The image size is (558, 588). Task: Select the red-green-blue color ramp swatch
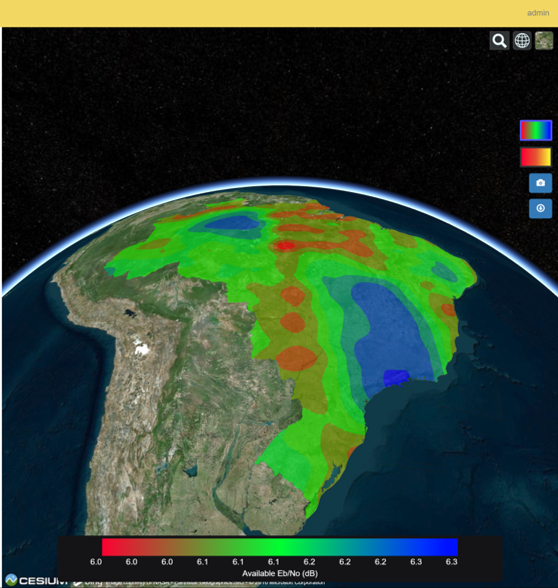tap(536, 130)
